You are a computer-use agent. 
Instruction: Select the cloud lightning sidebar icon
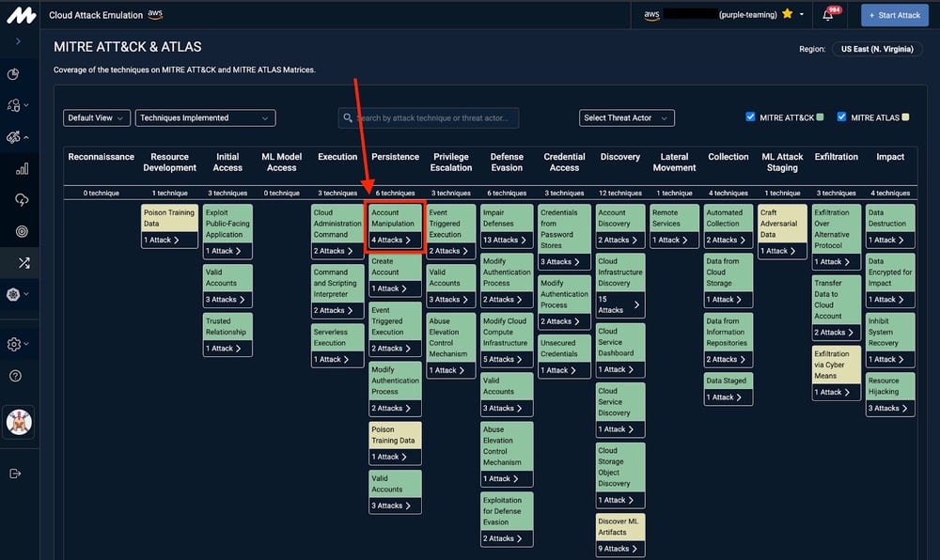[x=22, y=200]
